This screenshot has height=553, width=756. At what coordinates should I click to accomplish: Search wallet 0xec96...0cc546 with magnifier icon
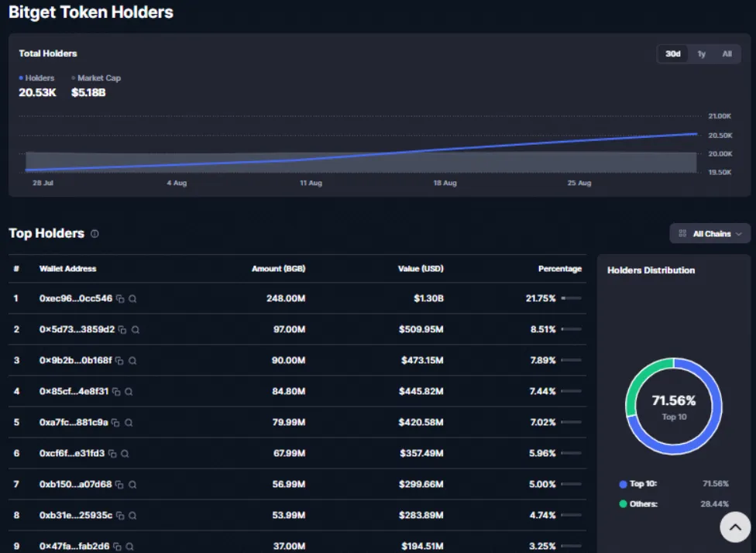(132, 299)
